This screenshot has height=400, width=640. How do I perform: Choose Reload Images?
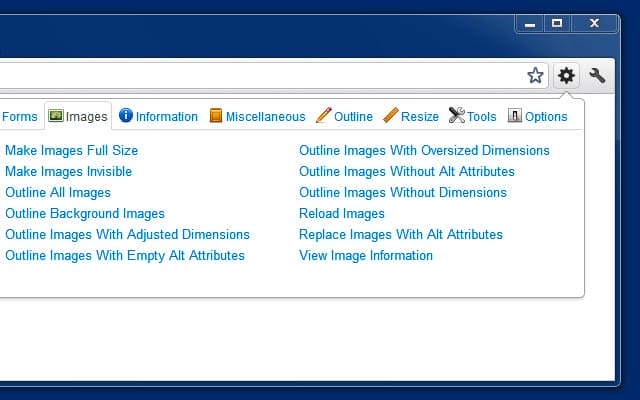click(342, 214)
